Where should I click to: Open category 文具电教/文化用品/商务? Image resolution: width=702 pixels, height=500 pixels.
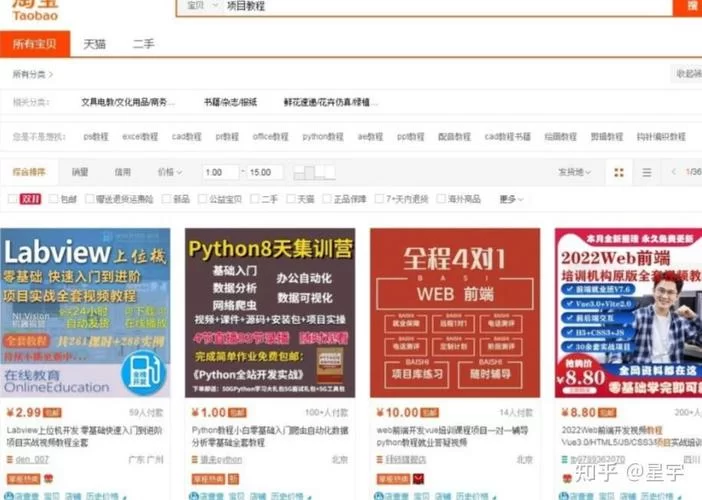127,102
